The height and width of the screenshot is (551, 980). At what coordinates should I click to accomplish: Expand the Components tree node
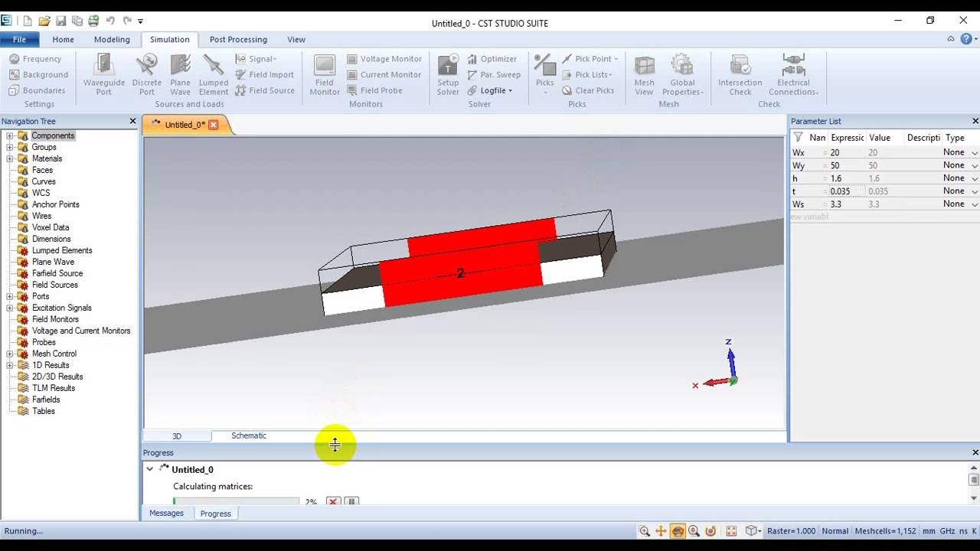[x=10, y=135]
